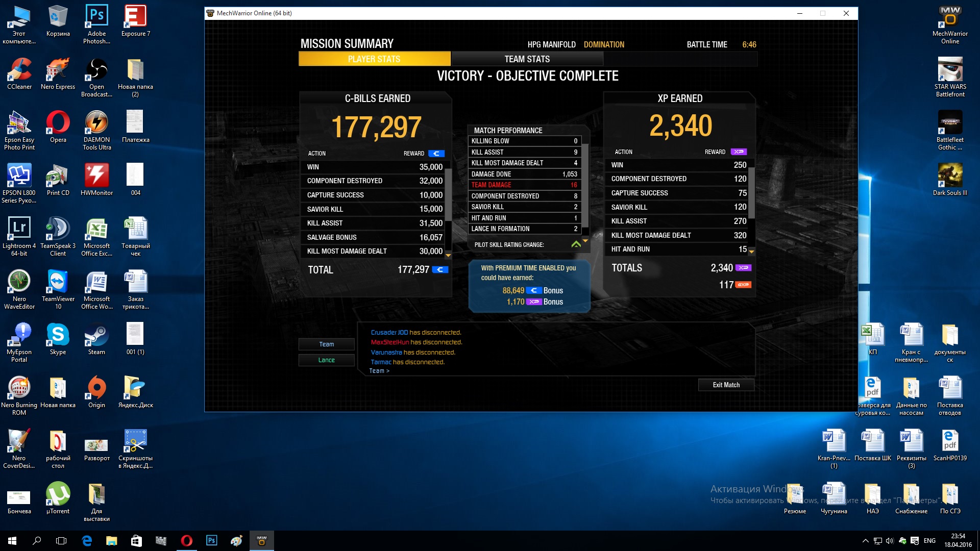The height and width of the screenshot is (551, 980).
Task: Select the Team chat channel button
Action: click(326, 344)
